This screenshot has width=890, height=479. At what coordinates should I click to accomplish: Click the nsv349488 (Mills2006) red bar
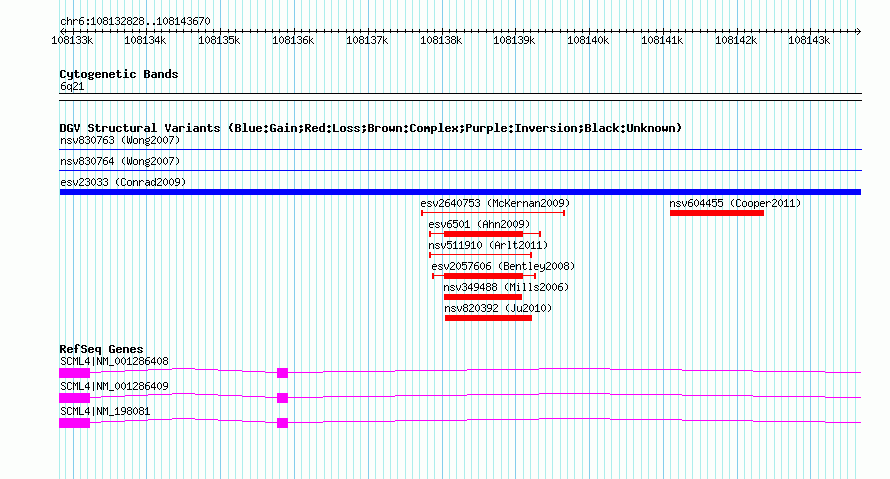(x=482, y=297)
